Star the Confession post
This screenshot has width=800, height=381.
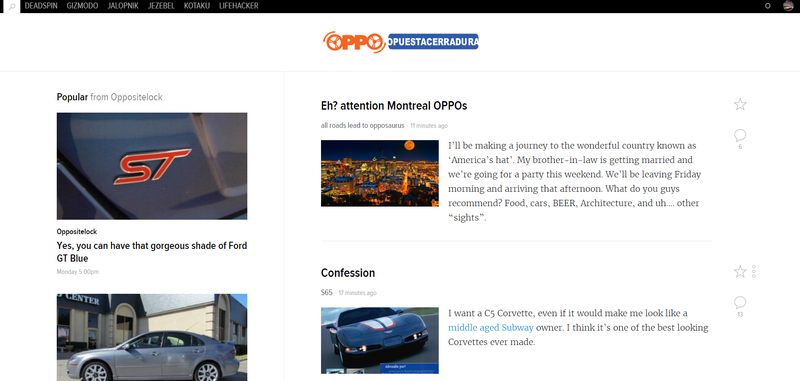pyautogui.click(x=740, y=271)
